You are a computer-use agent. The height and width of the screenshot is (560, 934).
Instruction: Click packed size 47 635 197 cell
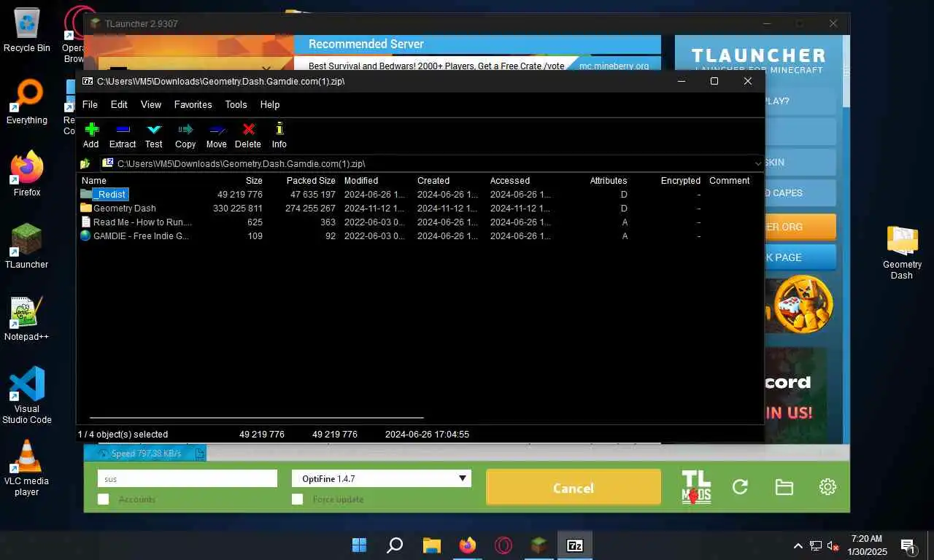click(313, 195)
